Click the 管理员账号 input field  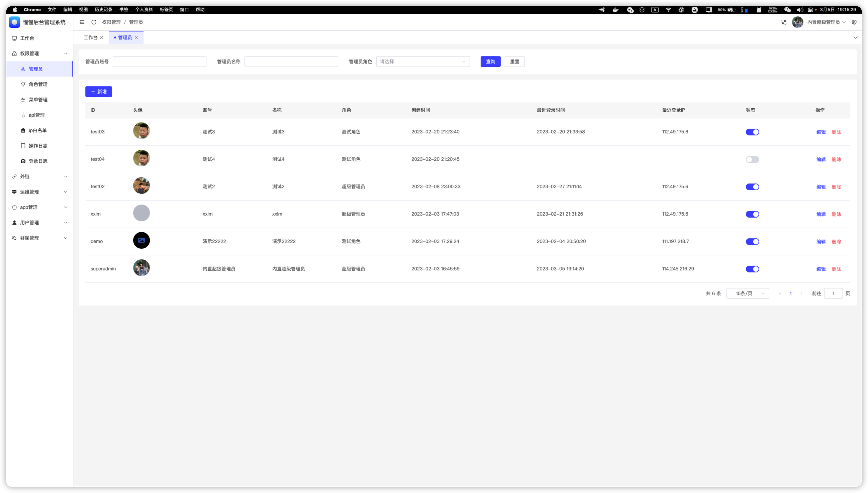point(159,61)
